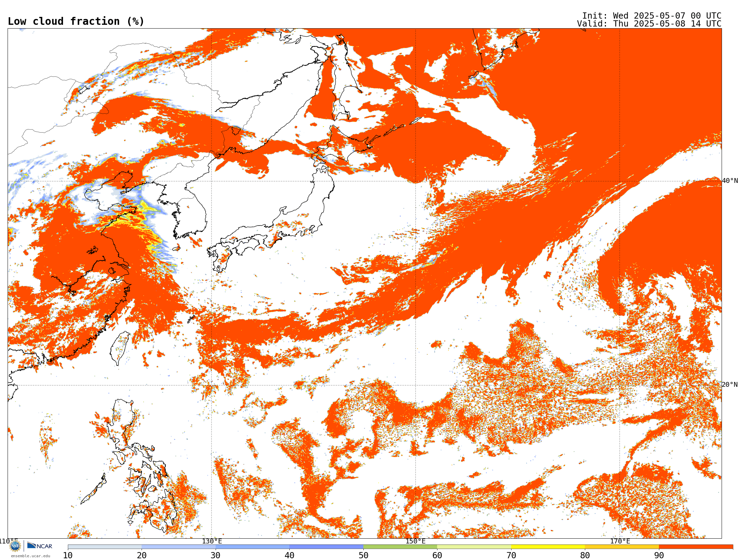Click the '170°E' longitude label
The height and width of the screenshot is (560, 744).
point(620,541)
